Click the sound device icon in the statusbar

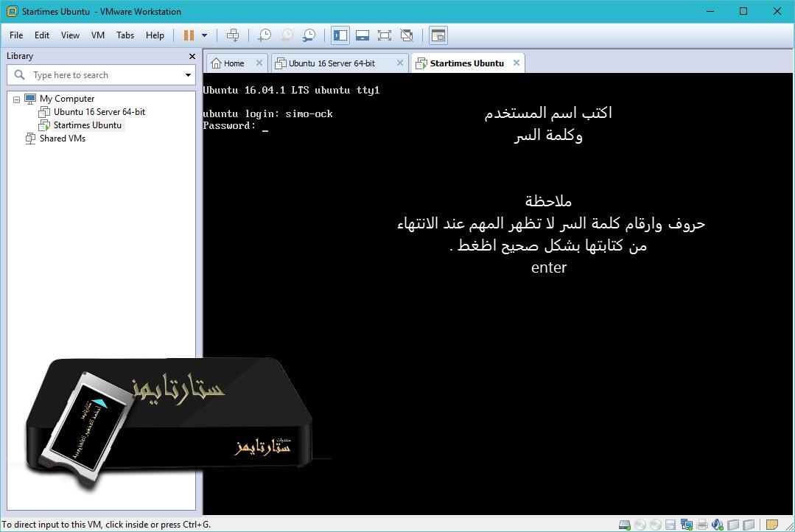717,524
